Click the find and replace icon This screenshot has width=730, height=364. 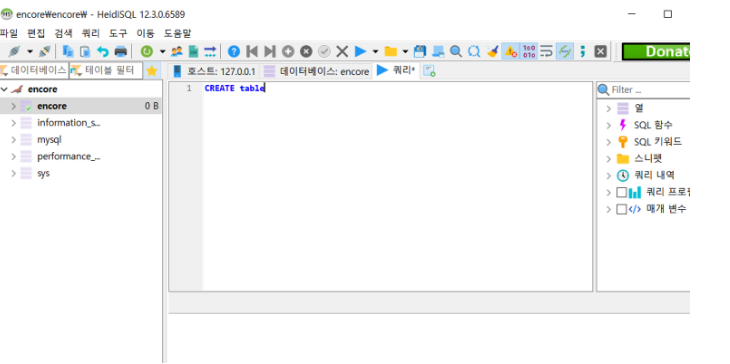click(474, 51)
